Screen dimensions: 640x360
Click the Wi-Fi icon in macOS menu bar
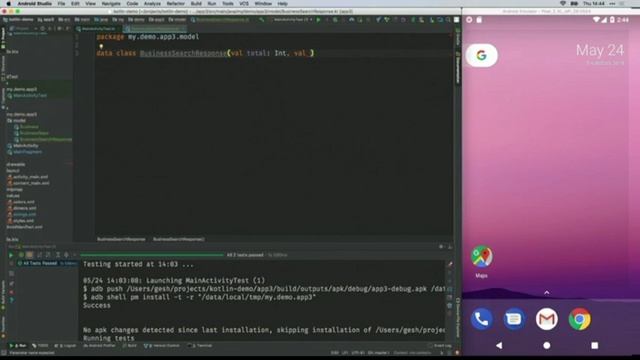coord(563,3)
